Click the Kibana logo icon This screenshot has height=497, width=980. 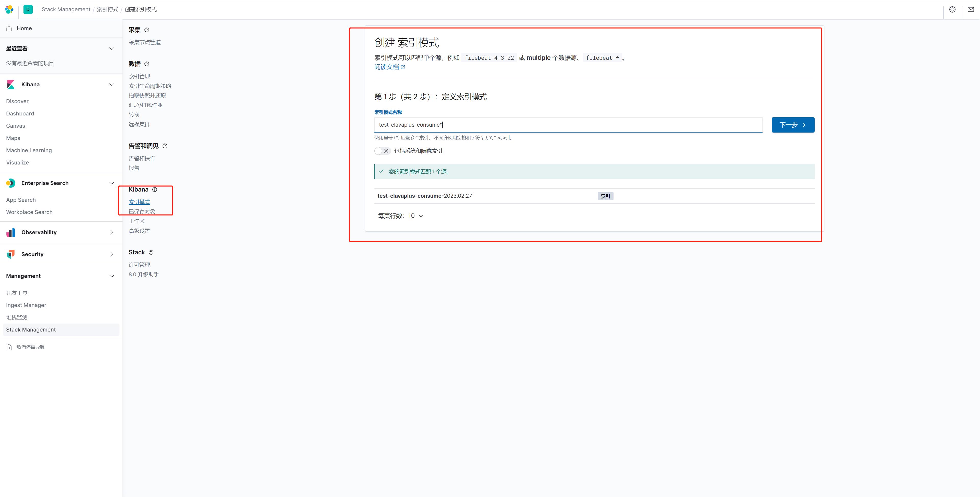11,85
